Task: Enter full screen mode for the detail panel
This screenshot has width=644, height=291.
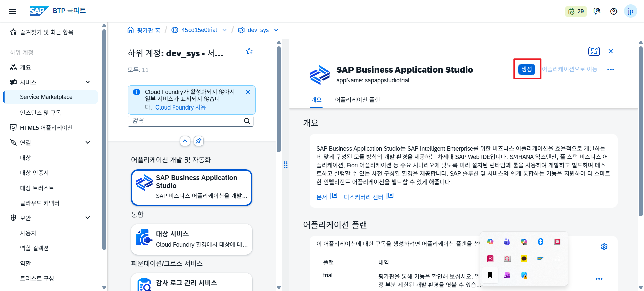Action: click(594, 51)
